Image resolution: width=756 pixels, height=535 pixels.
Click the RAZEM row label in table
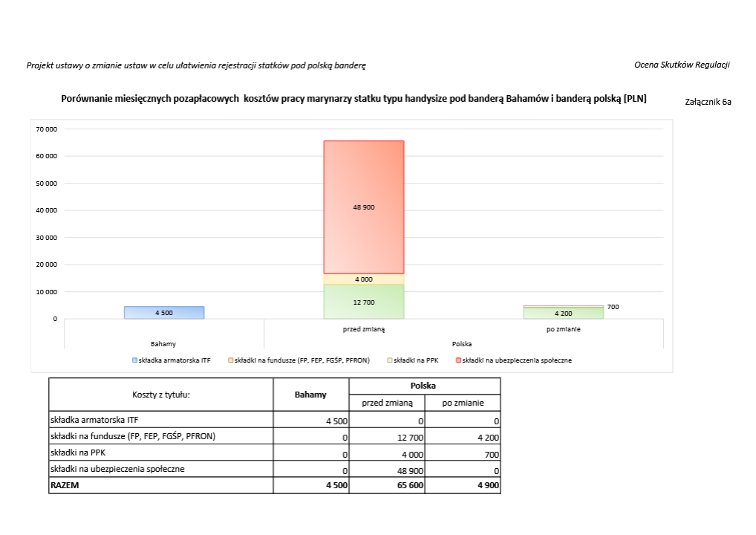pyautogui.click(x=65, y=486)
